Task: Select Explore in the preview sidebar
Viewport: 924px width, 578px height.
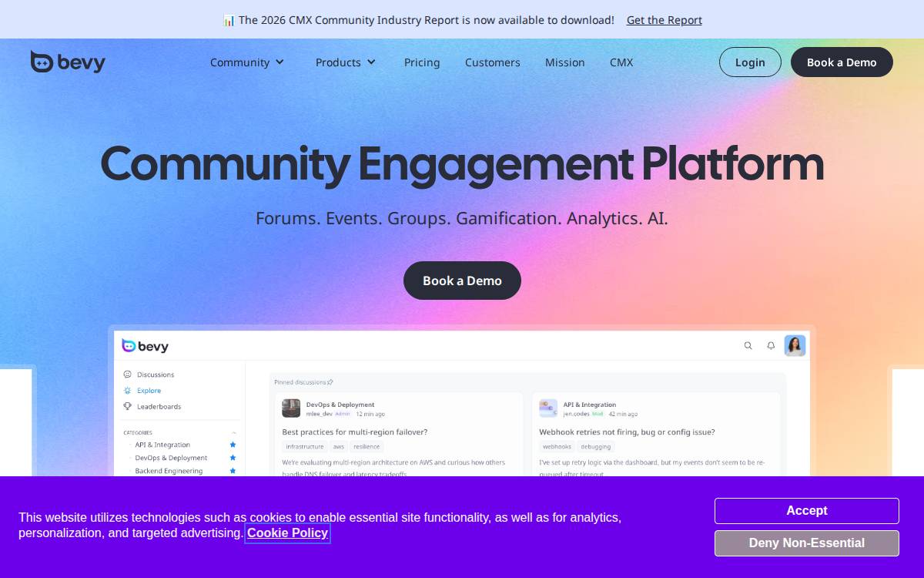Action: [x=149, y=391]
